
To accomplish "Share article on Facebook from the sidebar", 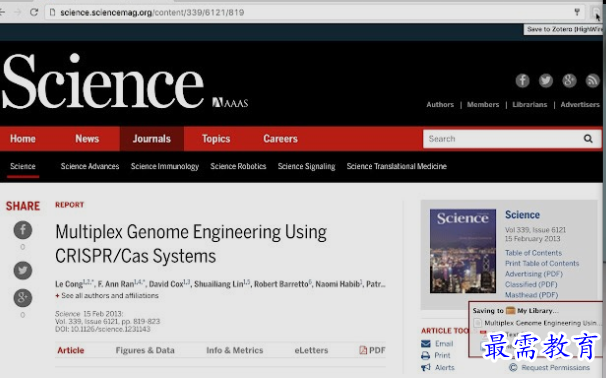I will click(x=23, y=230).
